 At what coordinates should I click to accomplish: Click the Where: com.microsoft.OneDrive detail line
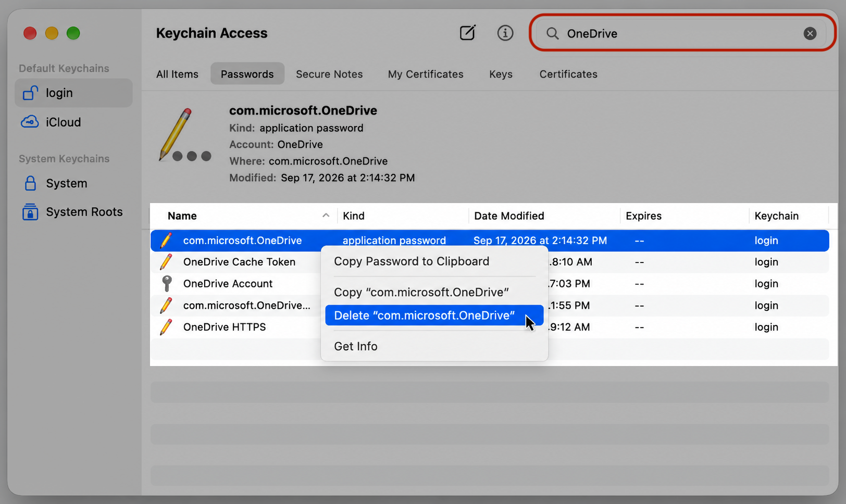pyautogui.click(x=308, y=161)
